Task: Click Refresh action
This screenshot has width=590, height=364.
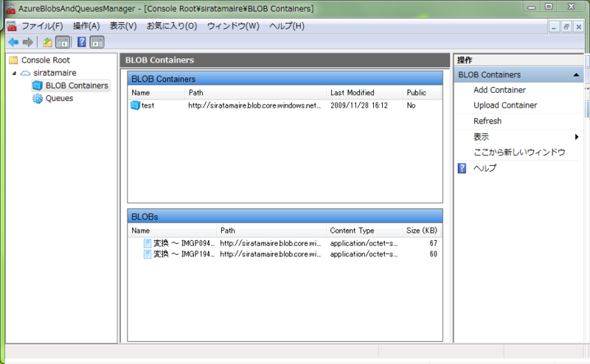Action: click(487, 121)
